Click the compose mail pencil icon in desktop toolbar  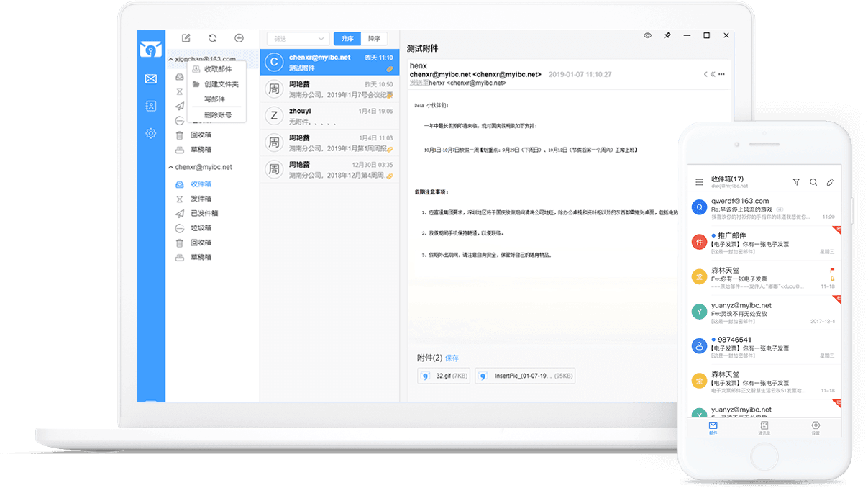point(186,38)
